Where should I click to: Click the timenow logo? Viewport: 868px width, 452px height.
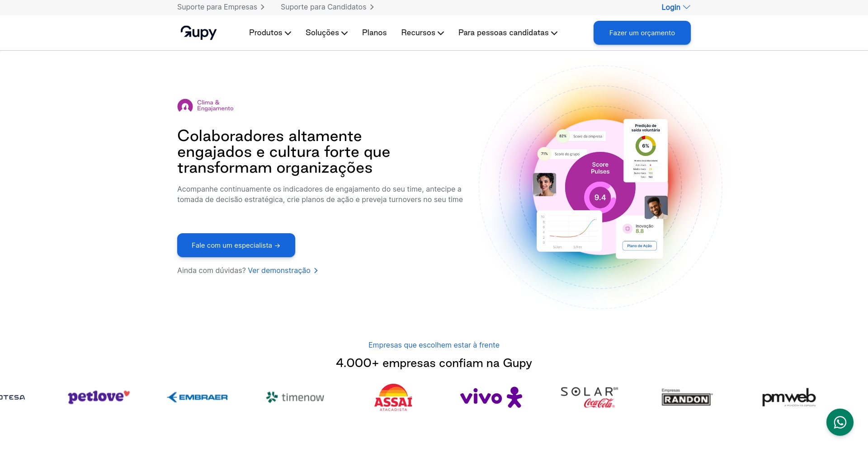click(295, 397)
